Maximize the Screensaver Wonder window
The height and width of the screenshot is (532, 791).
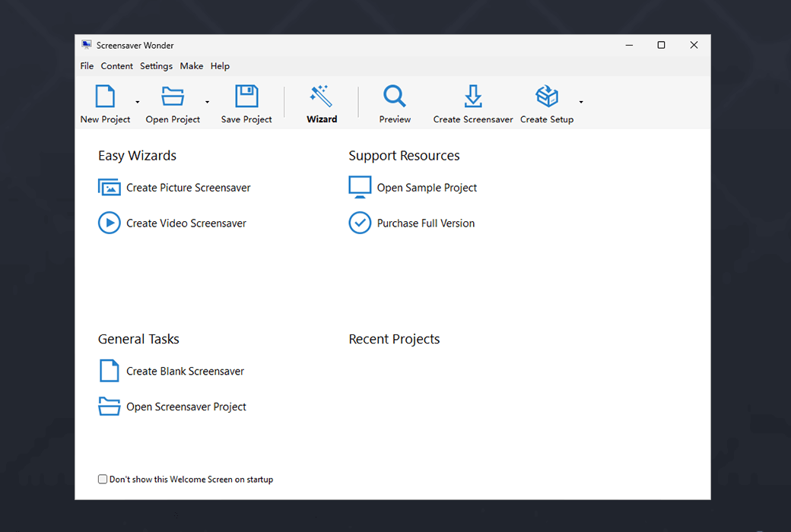[x=661, y=45]
